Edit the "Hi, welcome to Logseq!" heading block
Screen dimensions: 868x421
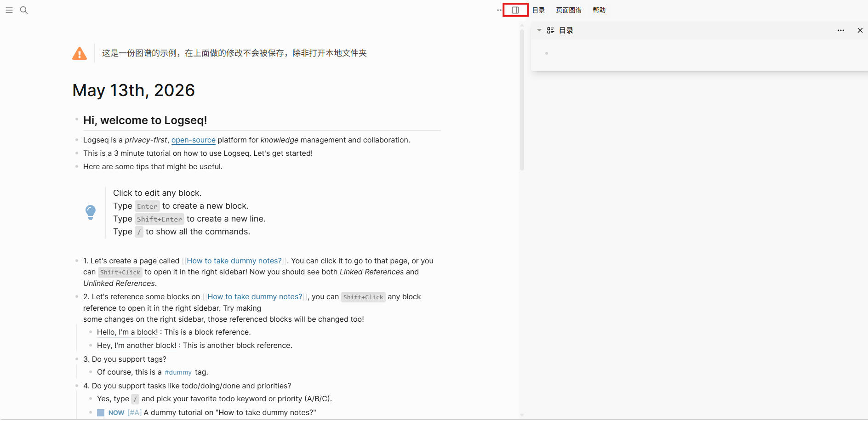145,120
